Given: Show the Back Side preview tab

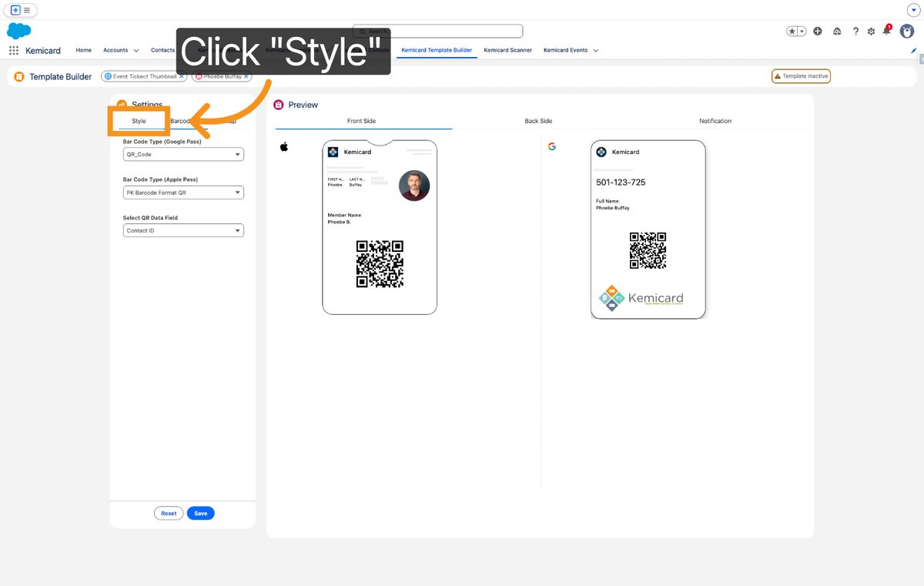Looking at the screenshot, I should tap(538, 121).
